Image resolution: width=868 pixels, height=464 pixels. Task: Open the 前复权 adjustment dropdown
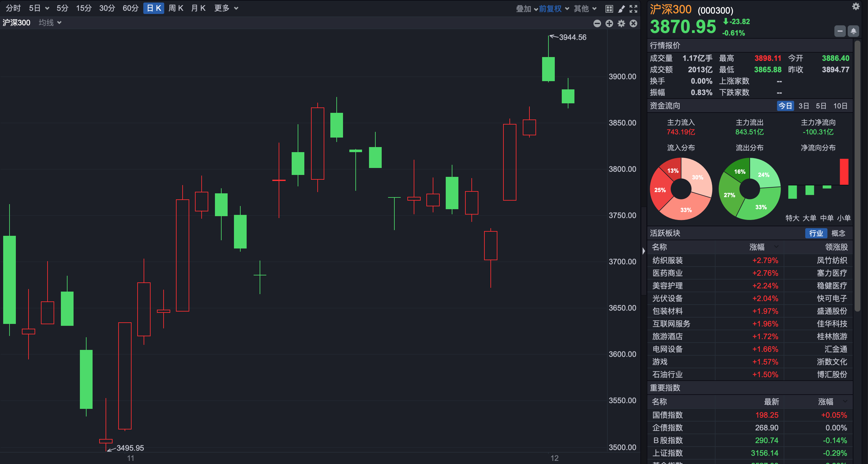[x=554, y=9]
